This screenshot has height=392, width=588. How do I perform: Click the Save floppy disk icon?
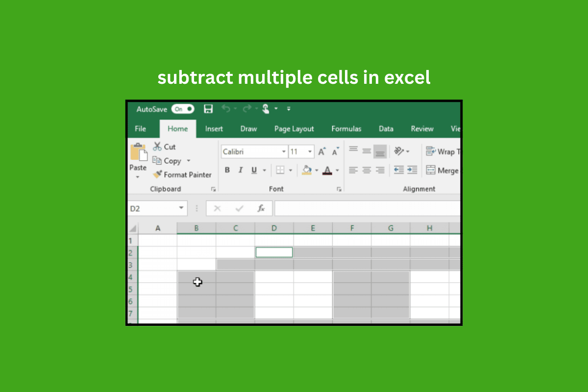[x=208, y=109]
